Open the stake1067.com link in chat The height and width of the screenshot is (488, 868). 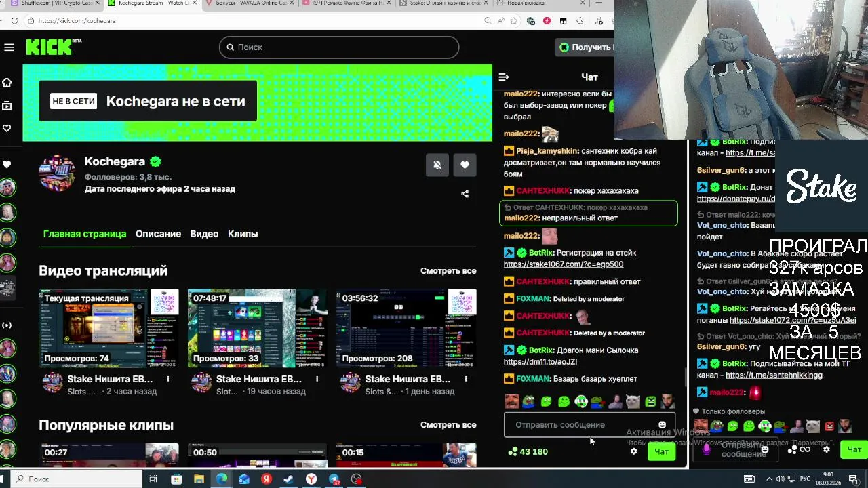click(x=564, y=264)
